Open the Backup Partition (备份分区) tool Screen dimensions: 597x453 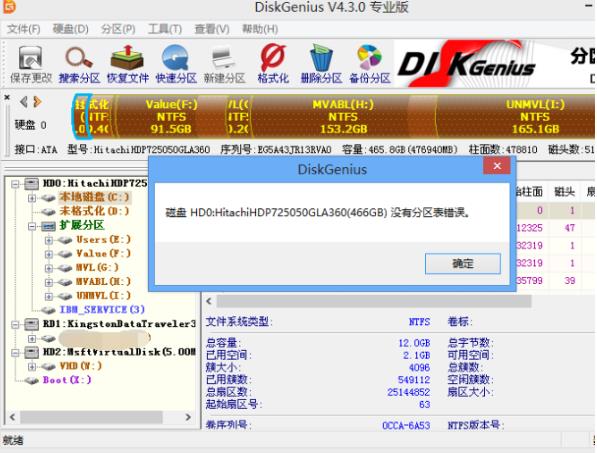click(x=370, y=65)
